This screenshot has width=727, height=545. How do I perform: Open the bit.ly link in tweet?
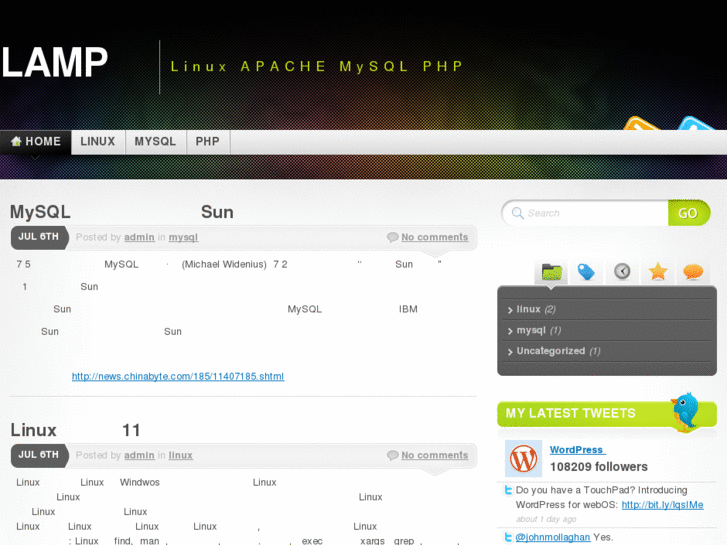click(x=663, y=505)
